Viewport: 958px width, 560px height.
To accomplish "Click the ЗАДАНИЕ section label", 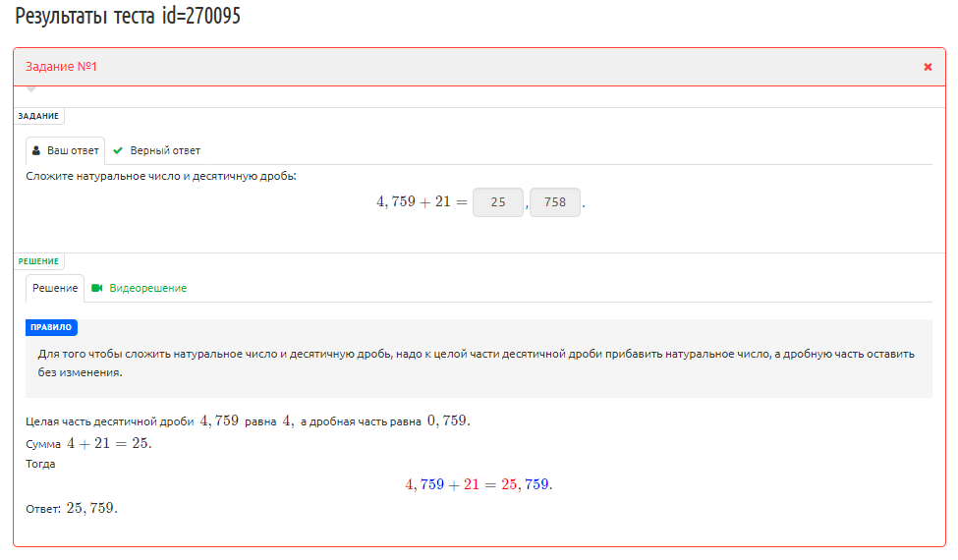I will [38, 116].
